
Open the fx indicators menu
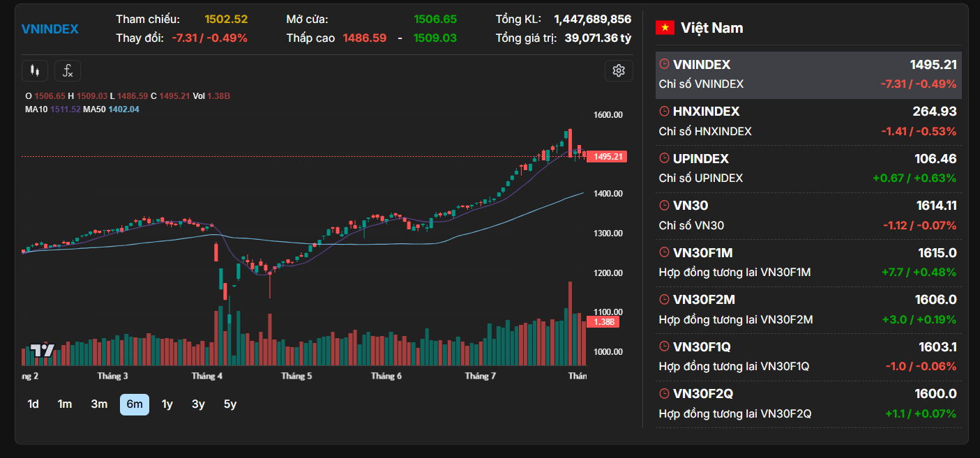[x=68, y=70]
